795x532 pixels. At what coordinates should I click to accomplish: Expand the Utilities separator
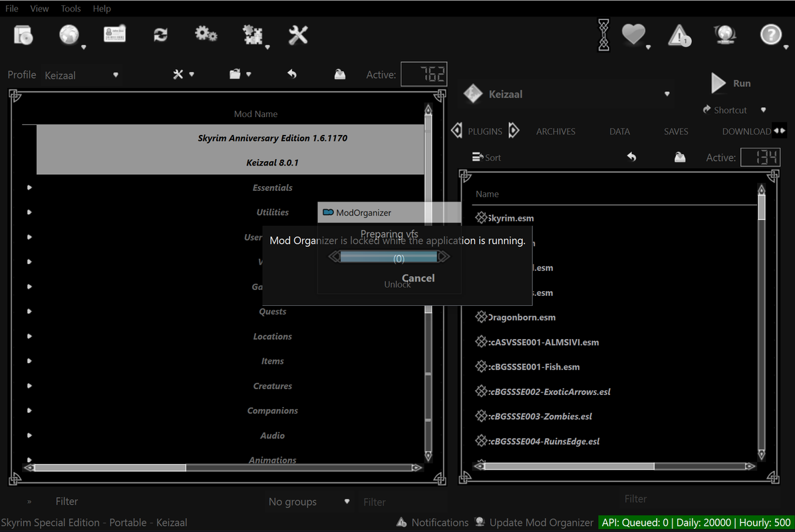[29, 212]
